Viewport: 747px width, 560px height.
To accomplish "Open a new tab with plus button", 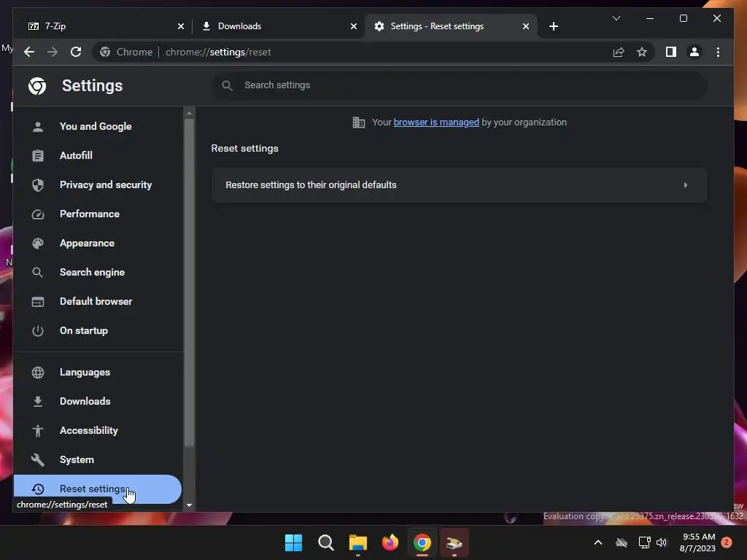I will coord(553,26).
